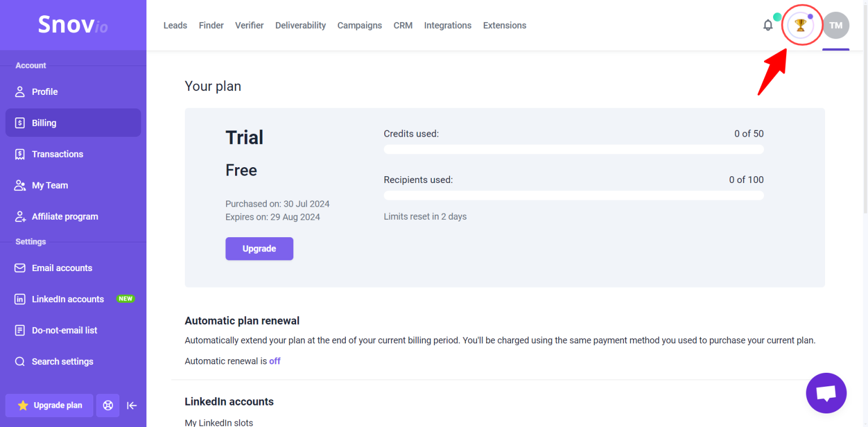Open LinkedIn accounts settings
Screen dimensions: 868x427
click(73, 299)
